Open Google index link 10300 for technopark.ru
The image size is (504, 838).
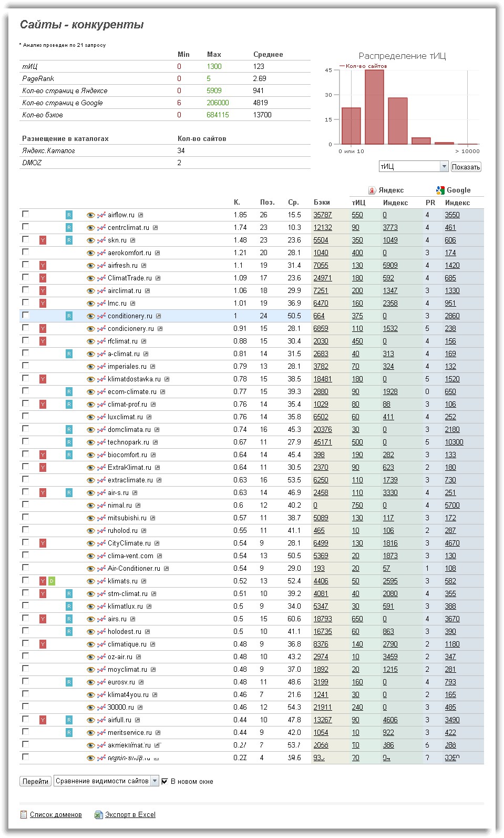[454, 442]
